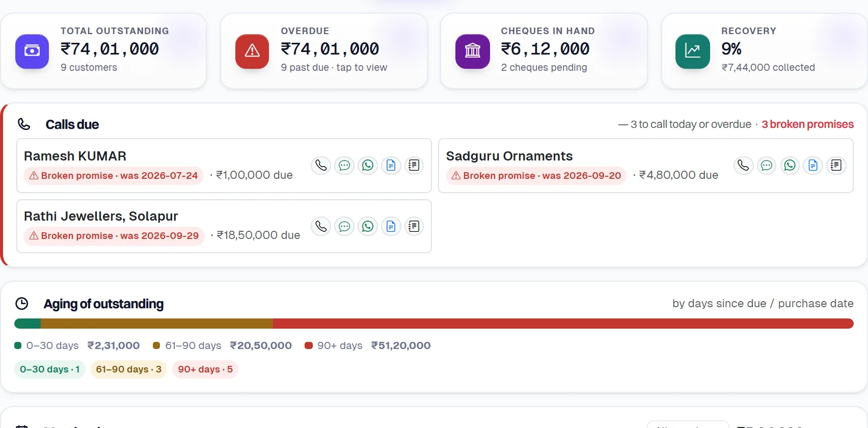Screen dimensions: 868x428
Task: Click the "₹7,44,000 collected" text
Action: [768, 67]
